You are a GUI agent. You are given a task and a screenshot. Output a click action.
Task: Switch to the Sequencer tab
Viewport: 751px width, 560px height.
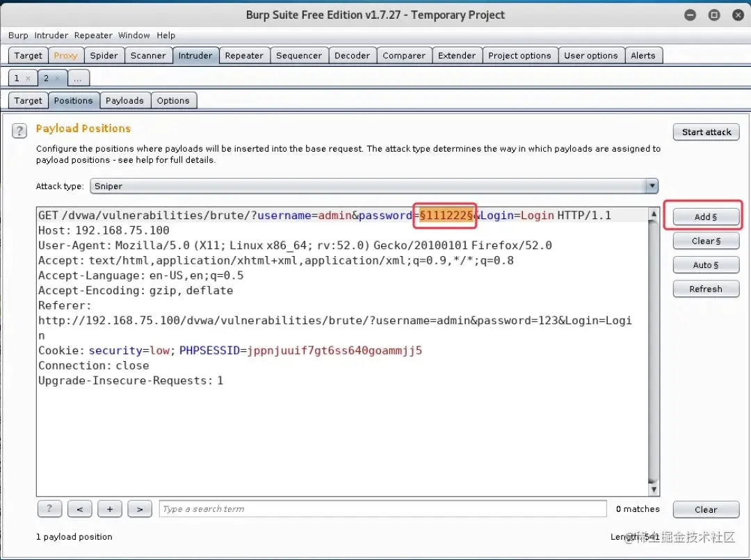(299, 56)
